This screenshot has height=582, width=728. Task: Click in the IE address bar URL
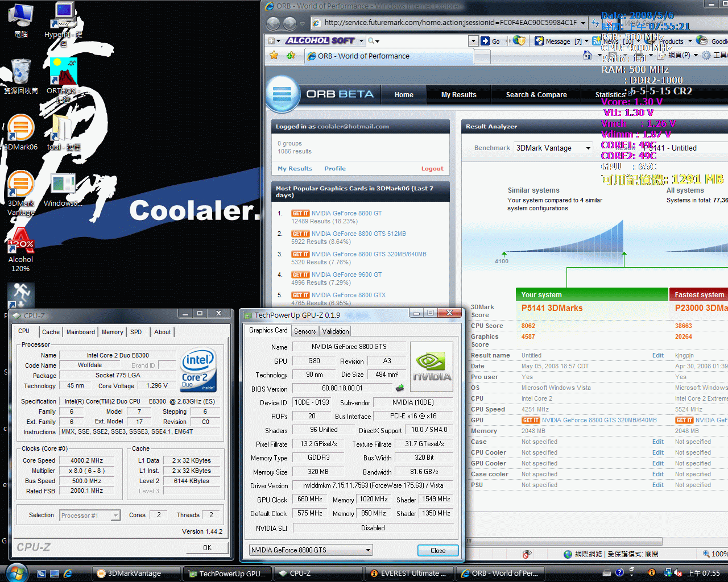coord(450,23)
